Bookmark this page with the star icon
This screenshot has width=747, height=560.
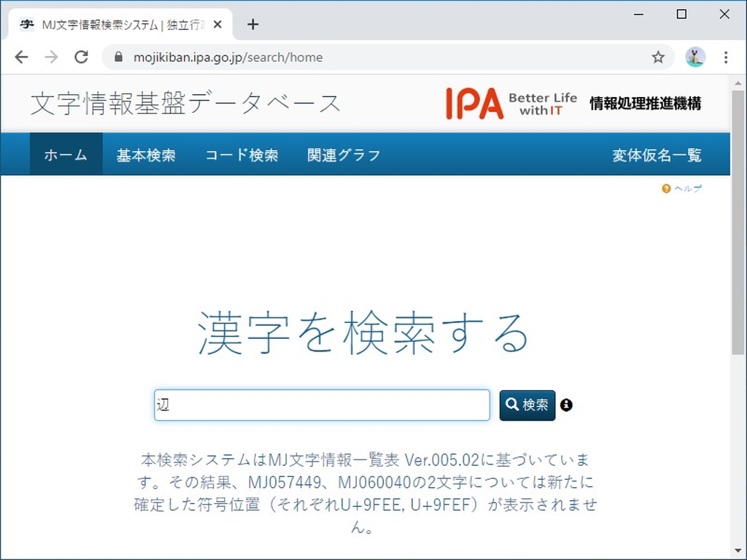tap(658, 56)
